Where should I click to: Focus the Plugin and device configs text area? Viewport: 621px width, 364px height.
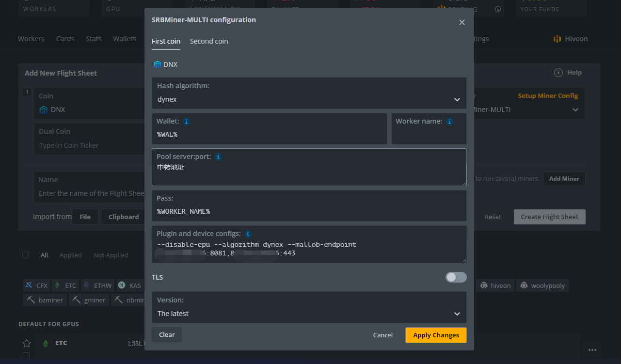click(309, 244)
